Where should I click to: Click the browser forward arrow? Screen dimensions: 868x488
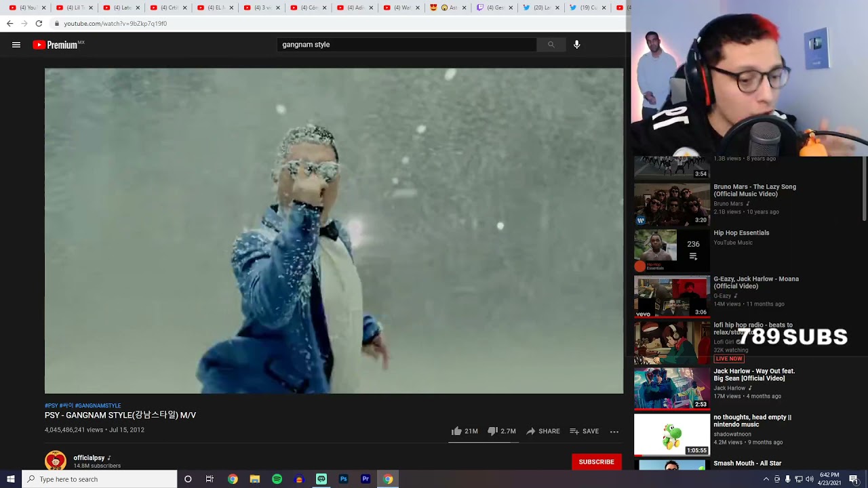pos(24,23)
